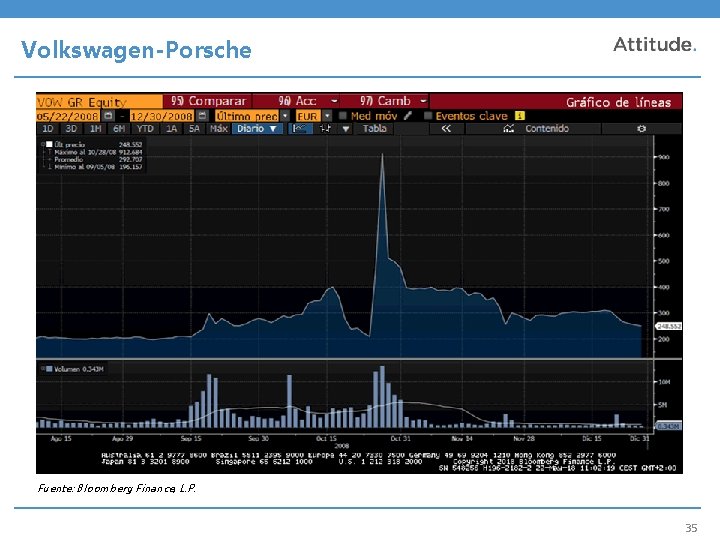Click the double-left chevron collapse icon
The height and width of the screenshot is (540, 720).
[x=446, y=129]
